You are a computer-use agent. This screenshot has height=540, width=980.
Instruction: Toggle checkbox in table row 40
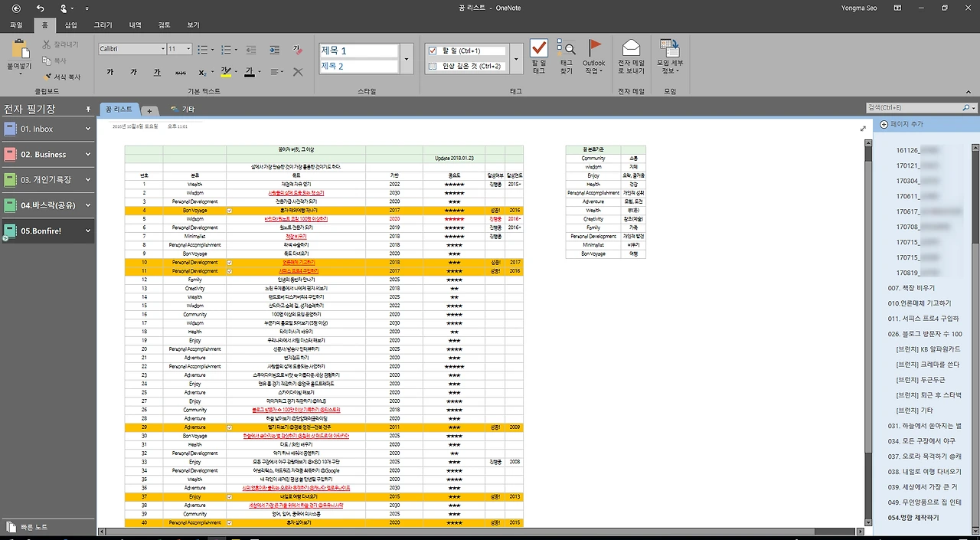[230, 522]
